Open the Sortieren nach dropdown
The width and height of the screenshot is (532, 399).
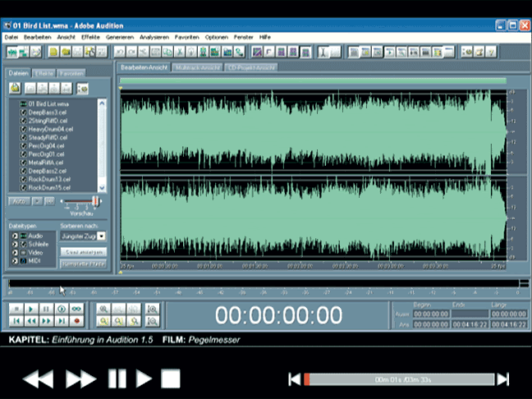click(102, 236)
